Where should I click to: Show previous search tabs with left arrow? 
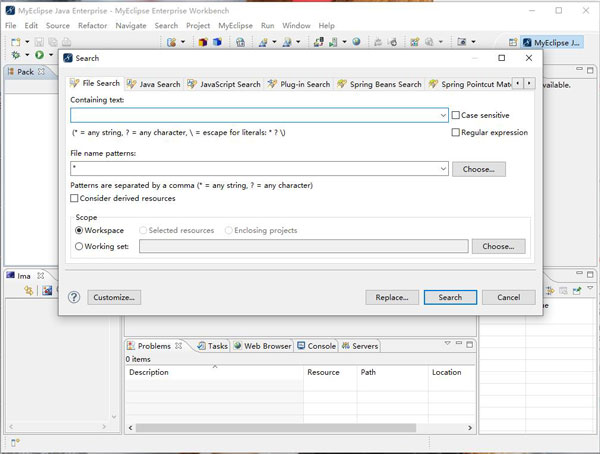518,83
